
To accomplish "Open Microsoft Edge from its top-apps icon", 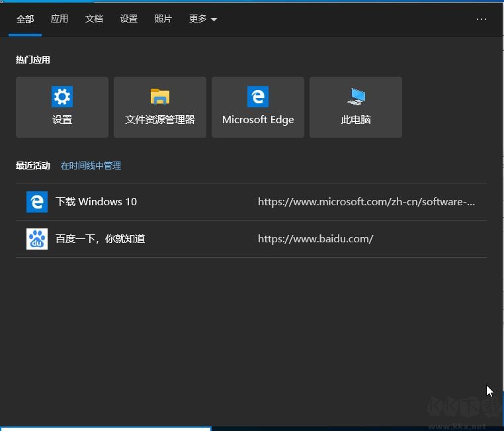I will [258, 97].
